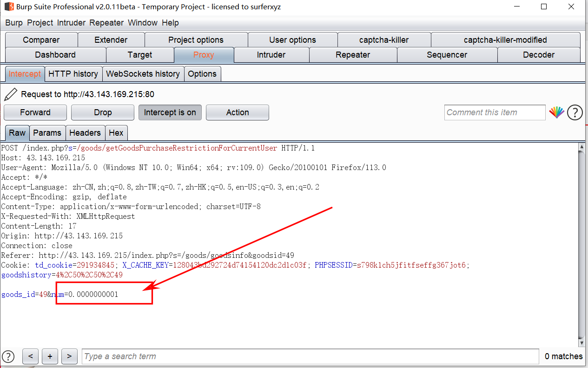Maximize the Burp Suite window
Screen dimensions: 588x368
point(544,7)
